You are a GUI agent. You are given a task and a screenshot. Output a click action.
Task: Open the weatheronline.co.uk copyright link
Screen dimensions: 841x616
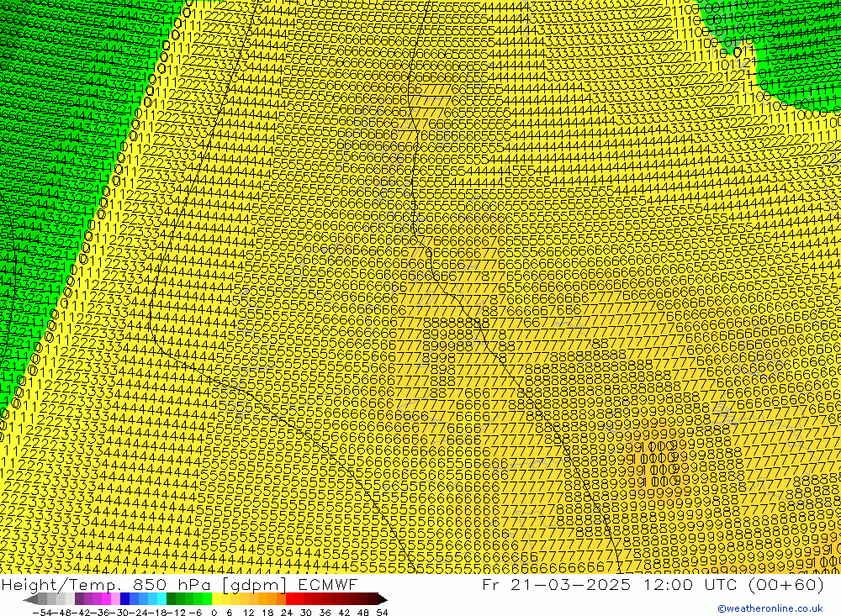click(770, 608)
